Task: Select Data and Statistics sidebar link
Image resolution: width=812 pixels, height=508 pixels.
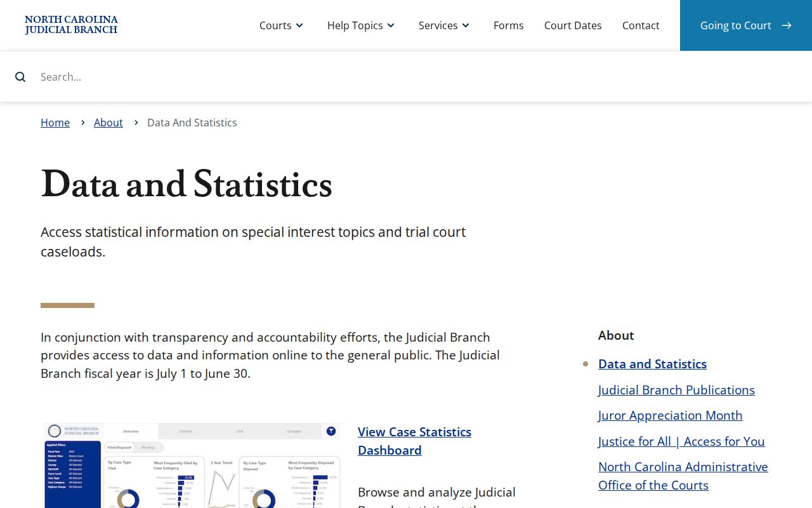Action: [652, 364]
